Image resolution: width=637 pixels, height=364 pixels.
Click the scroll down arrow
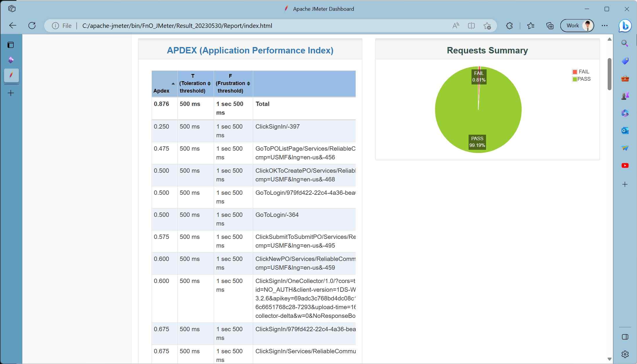pyautogui.click(x=609, y=359)
